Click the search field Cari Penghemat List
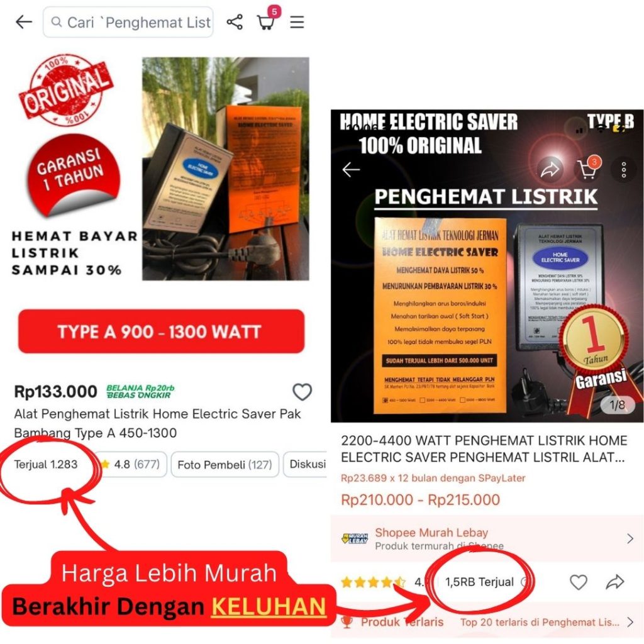 point(128,22)
